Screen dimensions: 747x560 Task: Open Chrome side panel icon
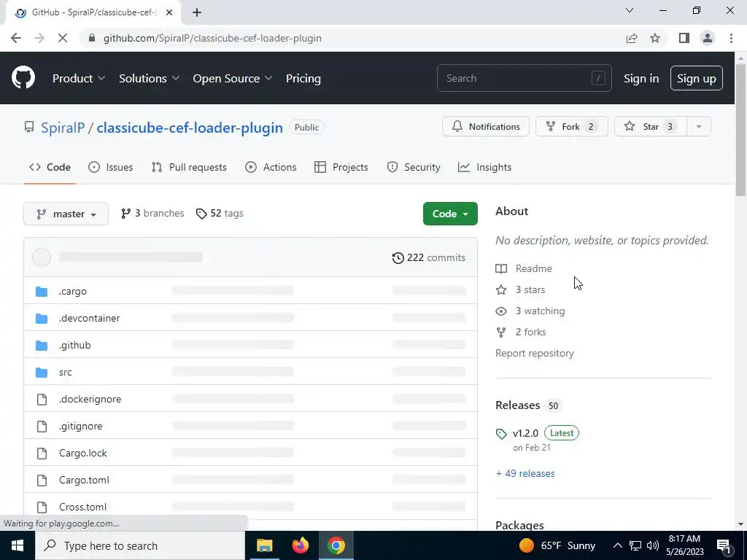click(x=684, y=38)
